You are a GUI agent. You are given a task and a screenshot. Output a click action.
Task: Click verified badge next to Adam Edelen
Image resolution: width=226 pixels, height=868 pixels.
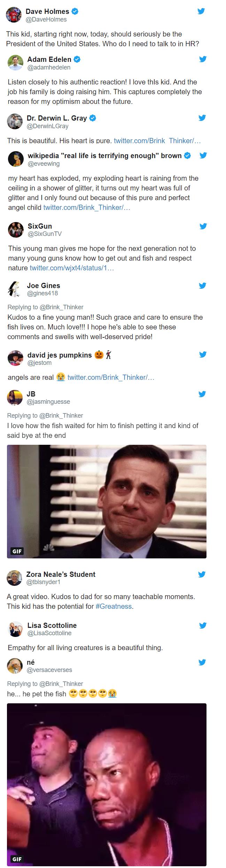click(x=77, y=59)
